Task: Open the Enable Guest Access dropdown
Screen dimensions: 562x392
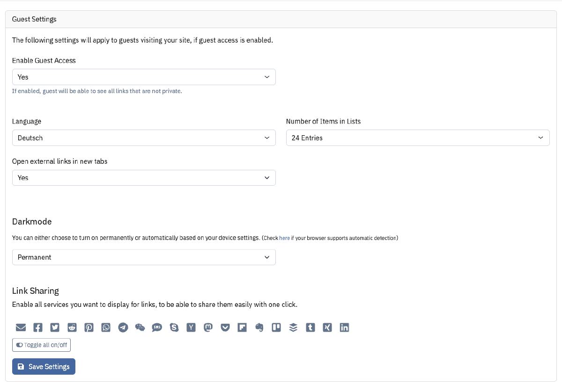Action: click(144, 77)
